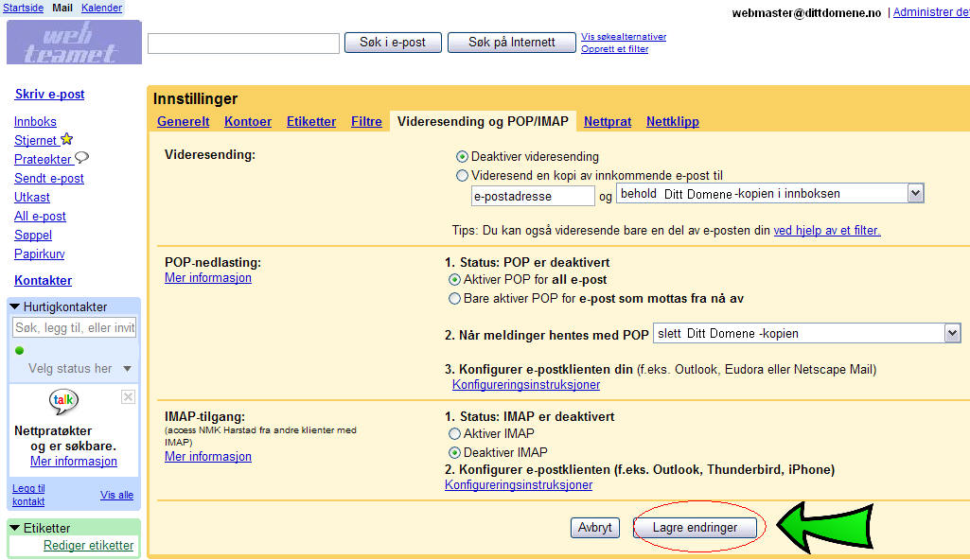The height and width of the screenshot is (560, 970).
Task: Open Prateøkter in the sidebar
Action: pos(44,160)
